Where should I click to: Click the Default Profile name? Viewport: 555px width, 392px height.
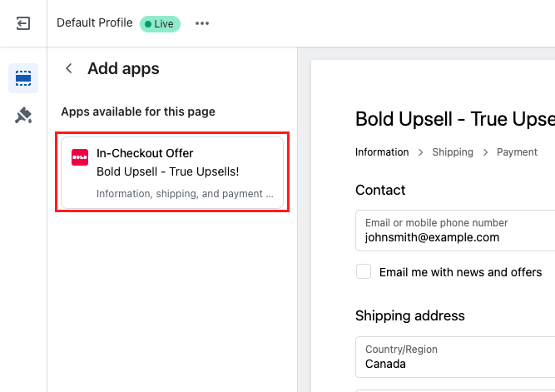tap(95, 22)
